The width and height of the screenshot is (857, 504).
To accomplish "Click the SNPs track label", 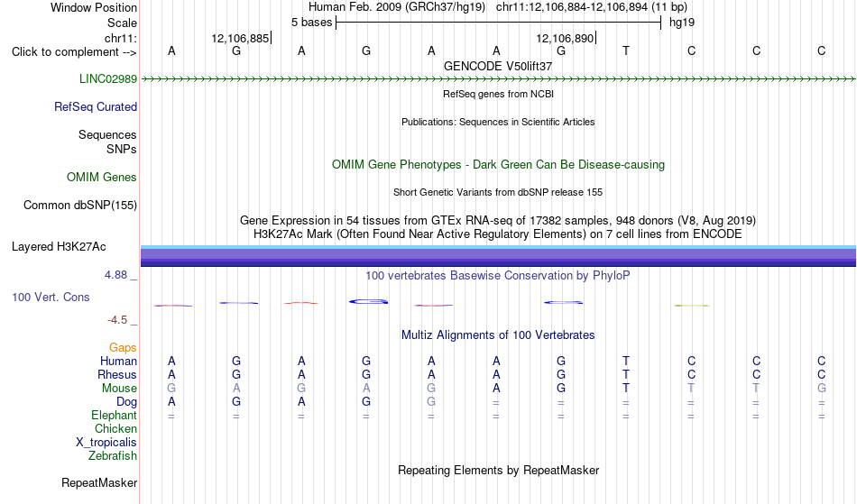I will [122, 149].
